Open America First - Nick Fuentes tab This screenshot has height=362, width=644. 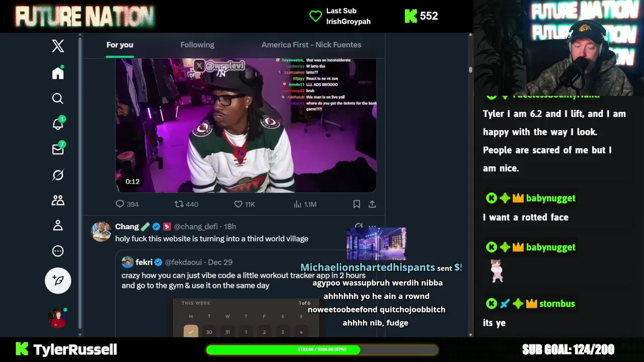[x=311, y=45]
